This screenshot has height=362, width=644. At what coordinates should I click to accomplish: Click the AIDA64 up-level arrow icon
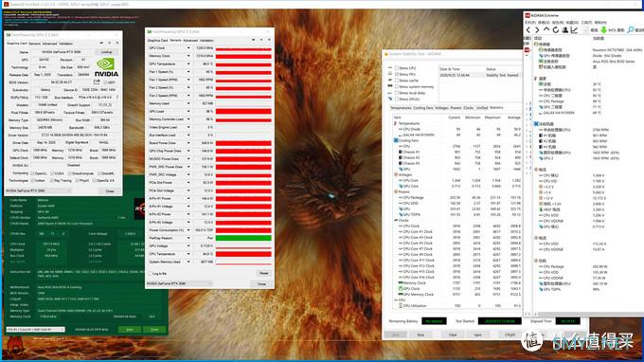pos(546,29)
